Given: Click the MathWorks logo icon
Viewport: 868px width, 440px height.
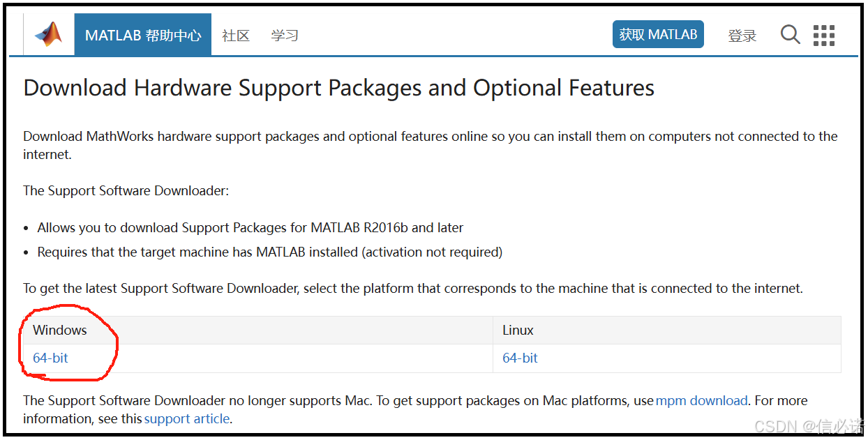Looking at the screenshot, I should pyautogui.click(x=49, y=34).
